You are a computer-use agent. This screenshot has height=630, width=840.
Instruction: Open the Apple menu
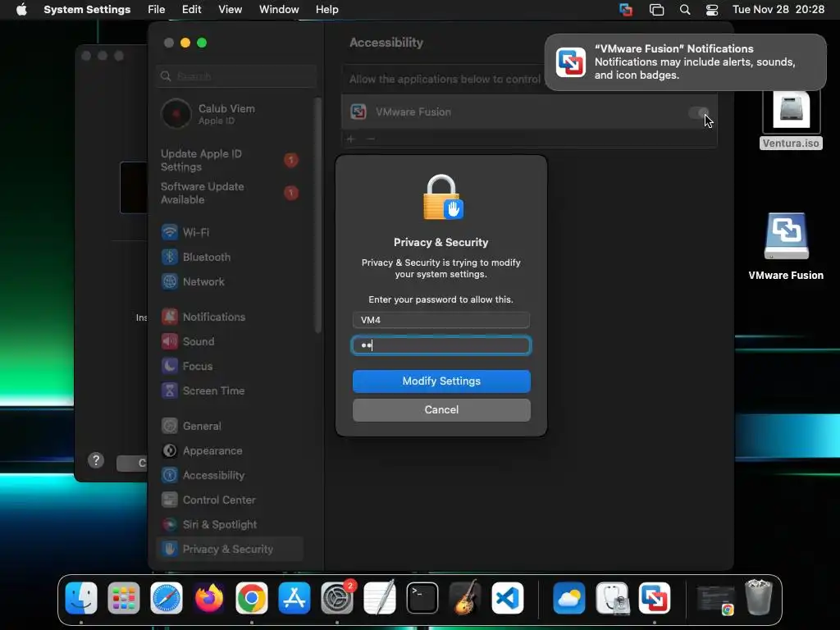(x=21, y=10)
